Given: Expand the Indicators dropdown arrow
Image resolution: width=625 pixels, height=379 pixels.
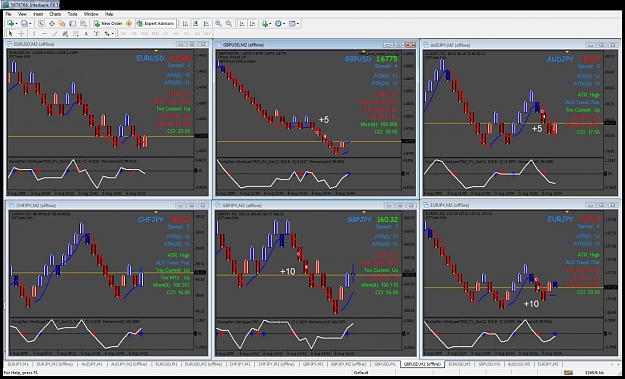Looking at the screenshot, I should pos(270,24).
